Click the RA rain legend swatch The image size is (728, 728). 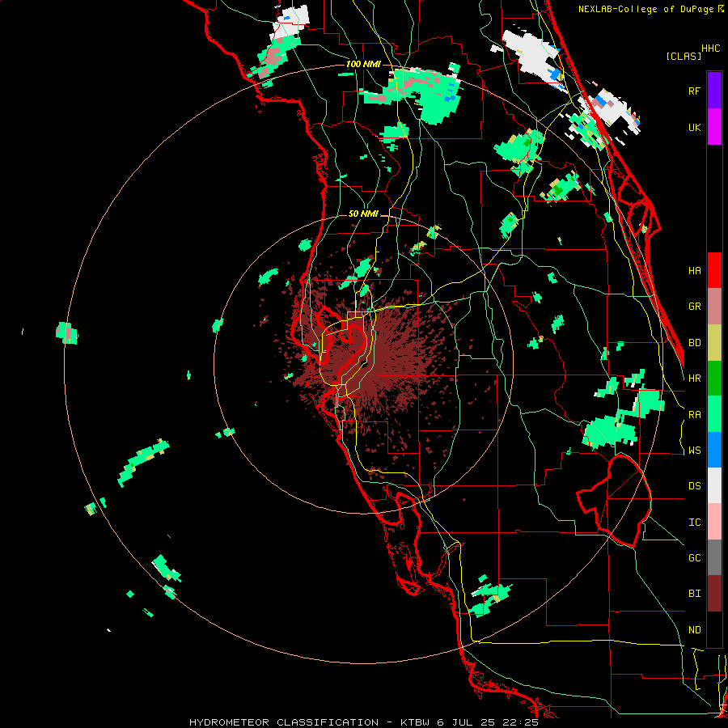click(714, 414)
